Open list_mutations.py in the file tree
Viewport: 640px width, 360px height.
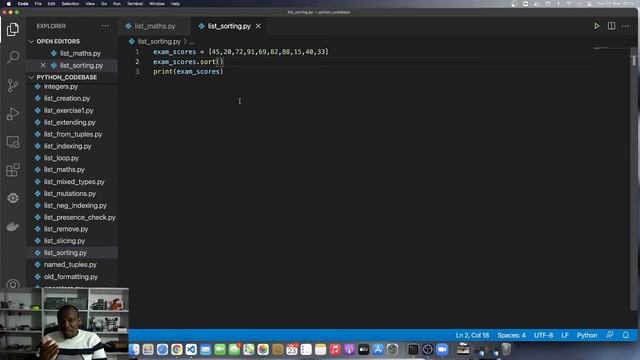coord(70,193)
